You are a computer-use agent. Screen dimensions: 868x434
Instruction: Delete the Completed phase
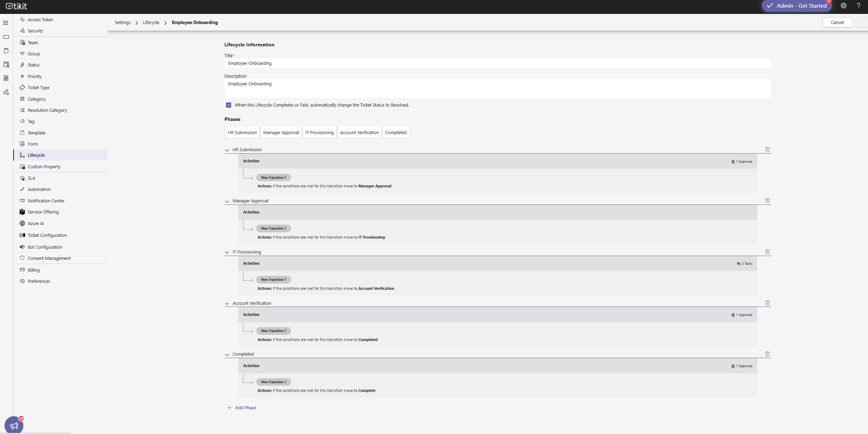767,354
